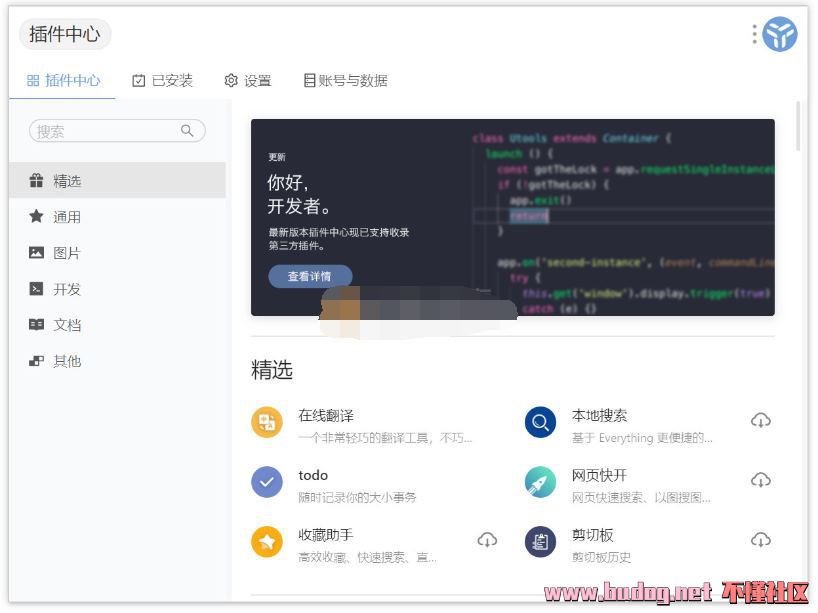The height and width of the screenshot is (613, 818).
Task: Click the 精选 section heading
Action: coord(272,370)
